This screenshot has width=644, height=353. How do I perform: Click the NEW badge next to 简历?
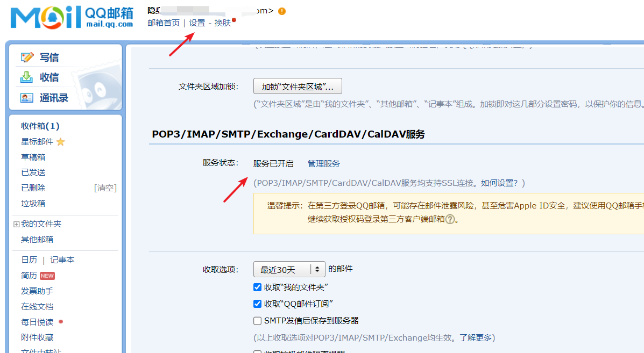47,276
